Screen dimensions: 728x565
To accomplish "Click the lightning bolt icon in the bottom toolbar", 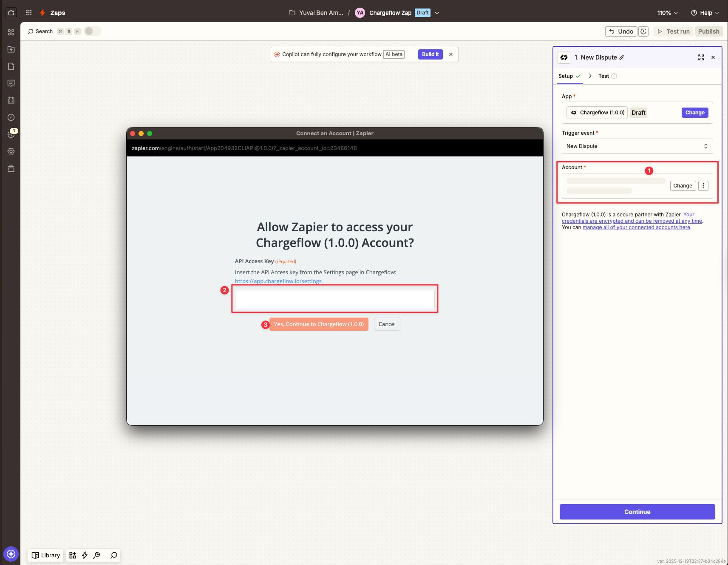I will (85, 555).
